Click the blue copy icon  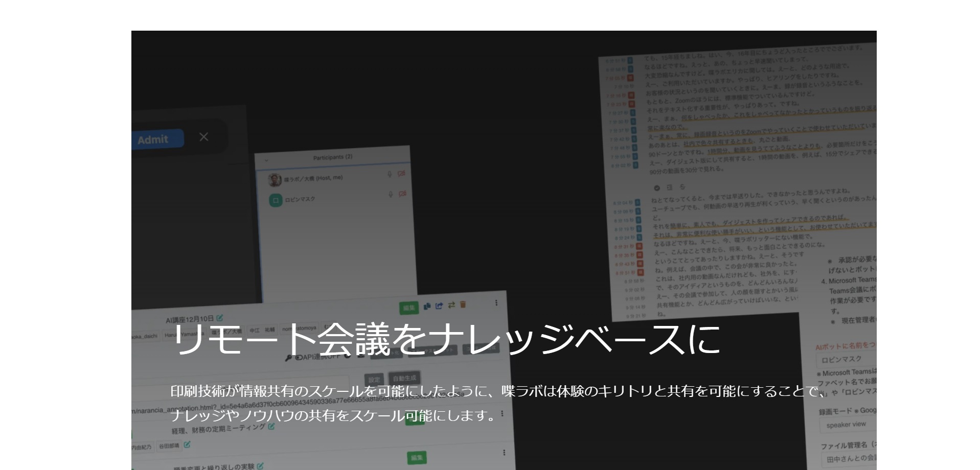click(x=427, y=306)
